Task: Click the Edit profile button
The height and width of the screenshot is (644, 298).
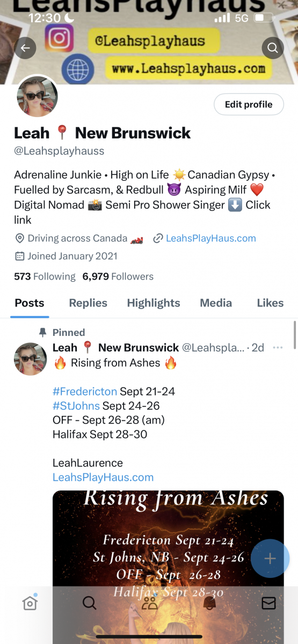Action: (249, 104)
